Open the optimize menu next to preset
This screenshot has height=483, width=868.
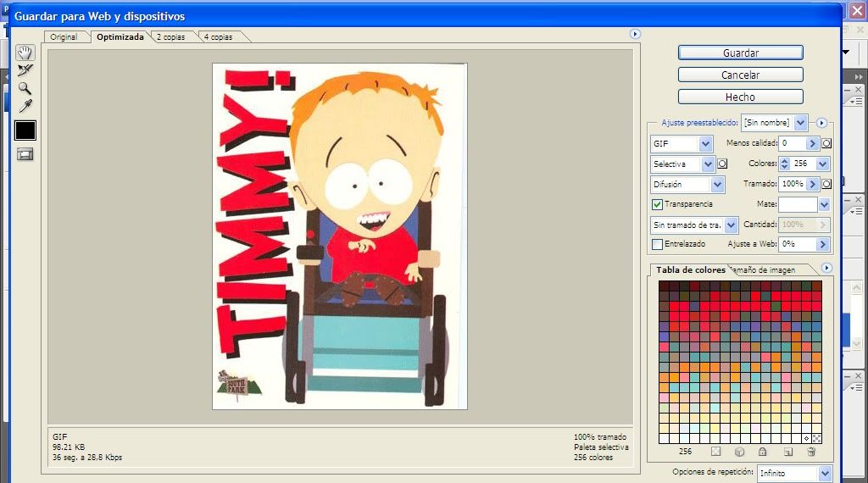[x=821, y=123]
